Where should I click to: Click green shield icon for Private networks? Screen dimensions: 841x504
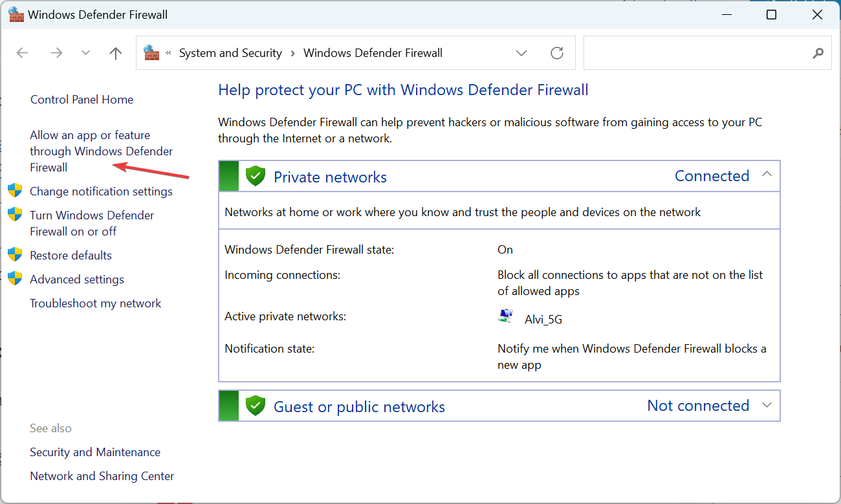click(256, 176)
